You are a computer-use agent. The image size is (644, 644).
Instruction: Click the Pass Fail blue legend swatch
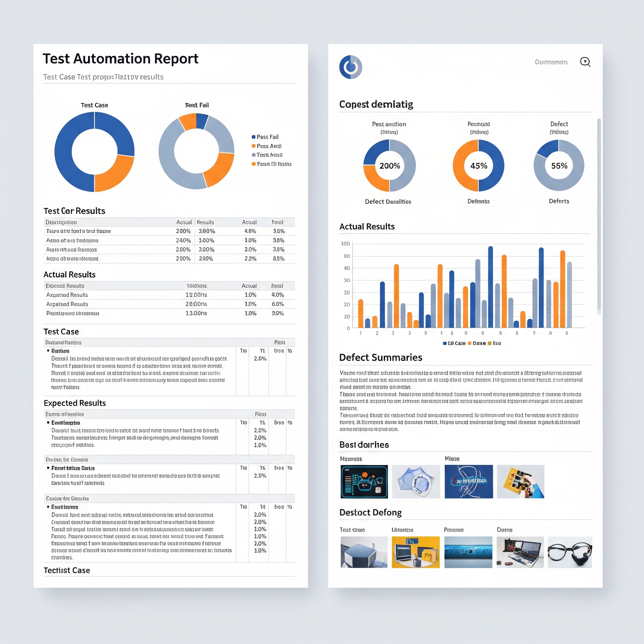coord(253,137)
